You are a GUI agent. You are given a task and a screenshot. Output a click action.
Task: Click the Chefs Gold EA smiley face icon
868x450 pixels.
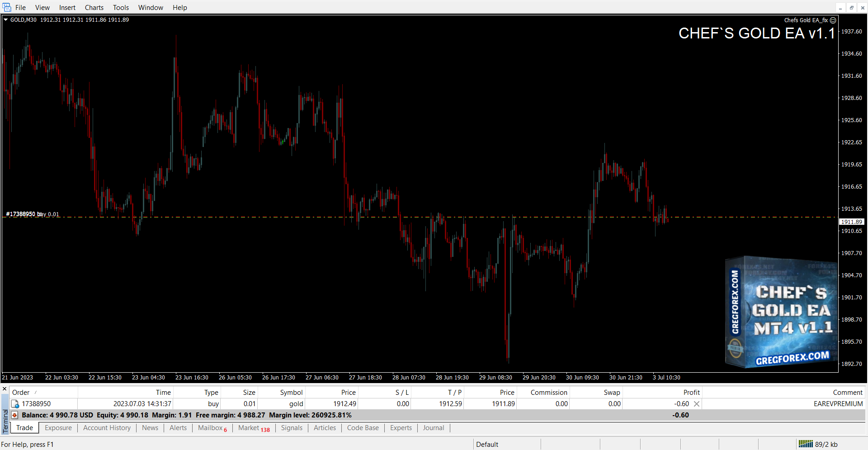click(x=833, y=20)
